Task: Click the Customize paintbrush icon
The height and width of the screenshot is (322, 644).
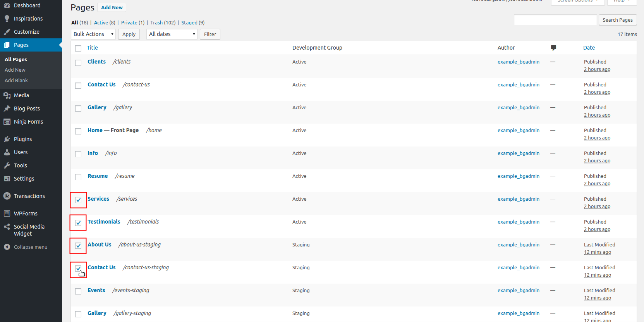Action: pyautogui.click(x=7, y=32)
